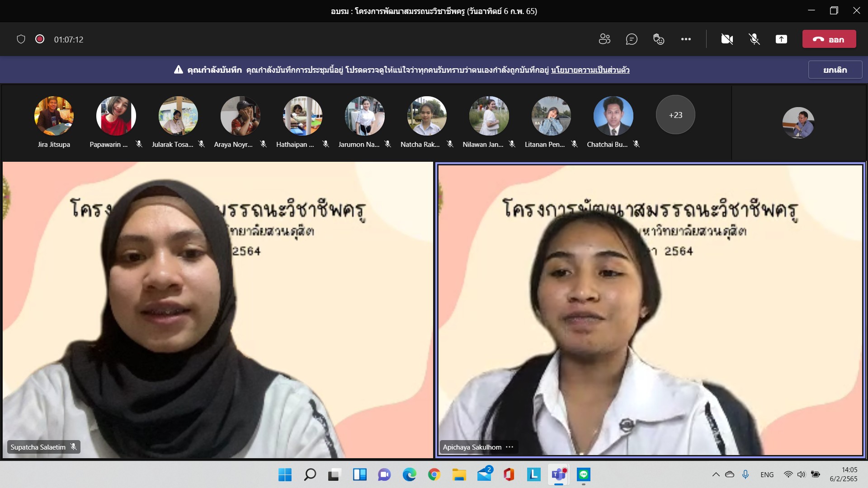Viewport: 868px width, 488px height.
Task: Click Supatcha Salaetim name label
Action: (x=38, y=447)
